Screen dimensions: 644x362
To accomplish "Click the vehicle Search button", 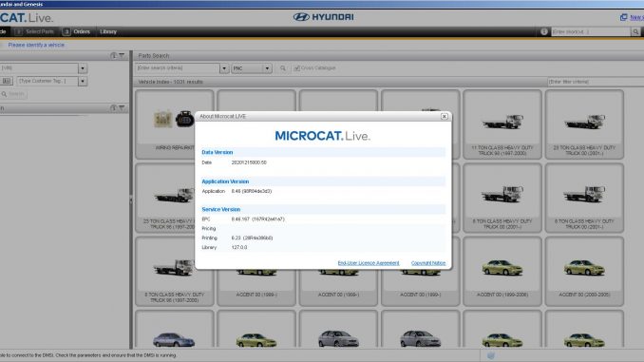I will [13, 94].
